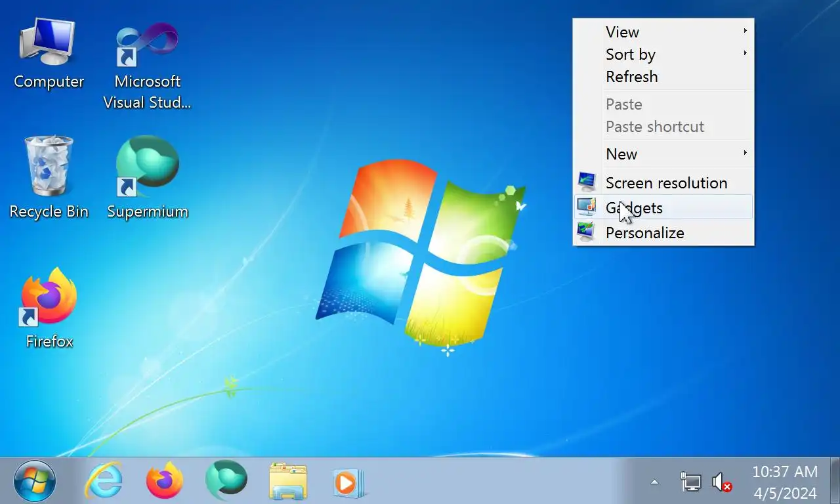Expand the View submenu
The width and height of the screenshot is (840, 504).
663,31
